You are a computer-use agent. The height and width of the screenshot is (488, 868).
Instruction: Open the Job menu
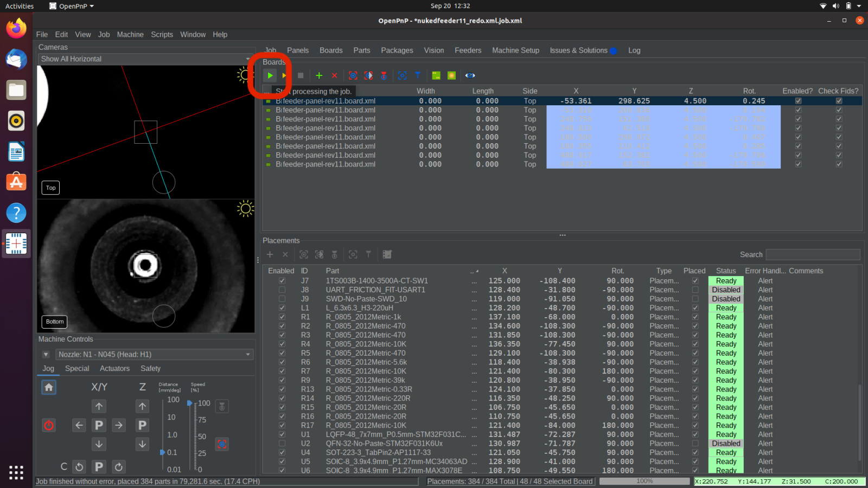click(x=104, y=34)
